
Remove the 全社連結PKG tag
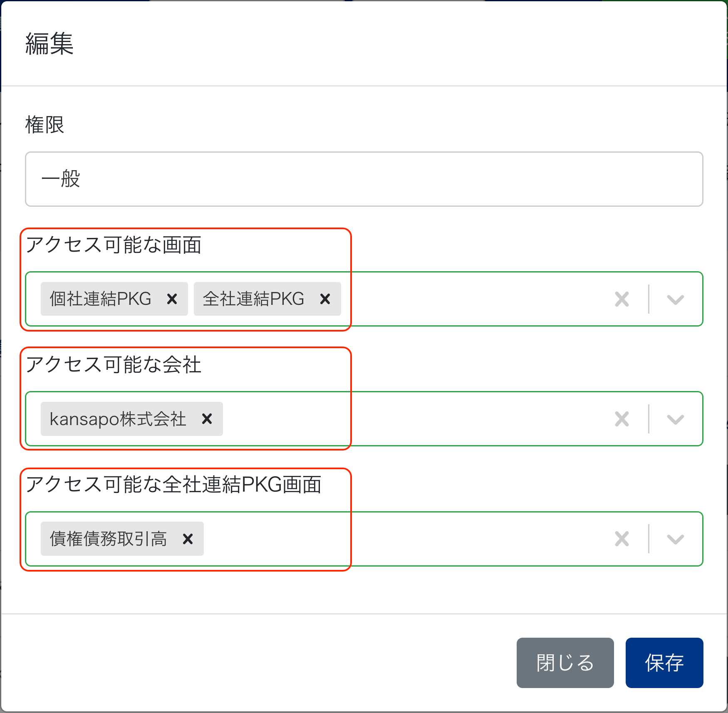click(x=325, y=299)
